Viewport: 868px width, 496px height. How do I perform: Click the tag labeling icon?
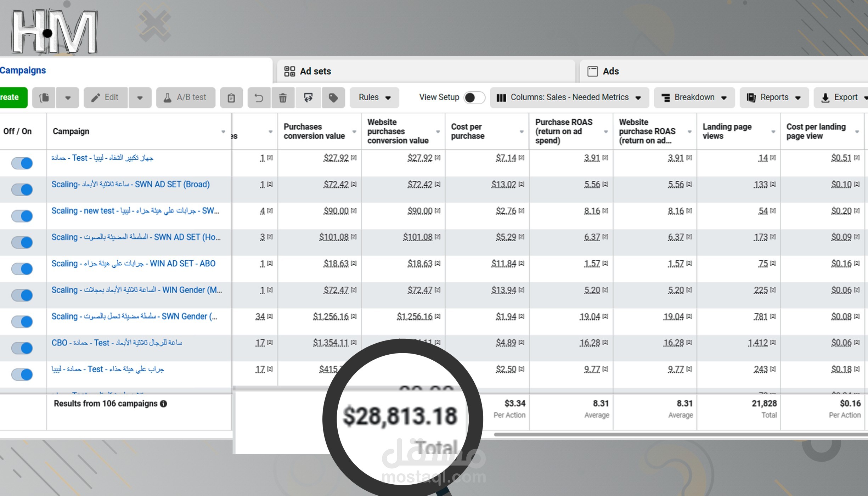pyautogui.click(x=333, y=97)
